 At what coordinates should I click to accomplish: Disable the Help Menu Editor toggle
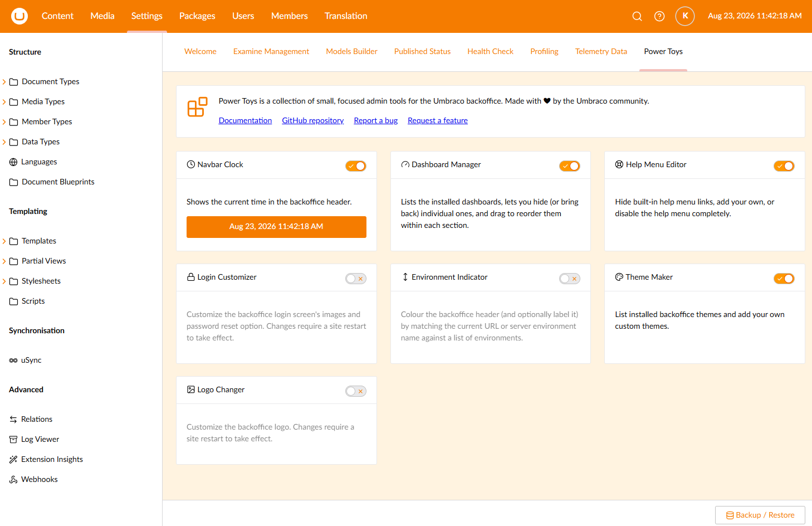click(x=784, y=166)
